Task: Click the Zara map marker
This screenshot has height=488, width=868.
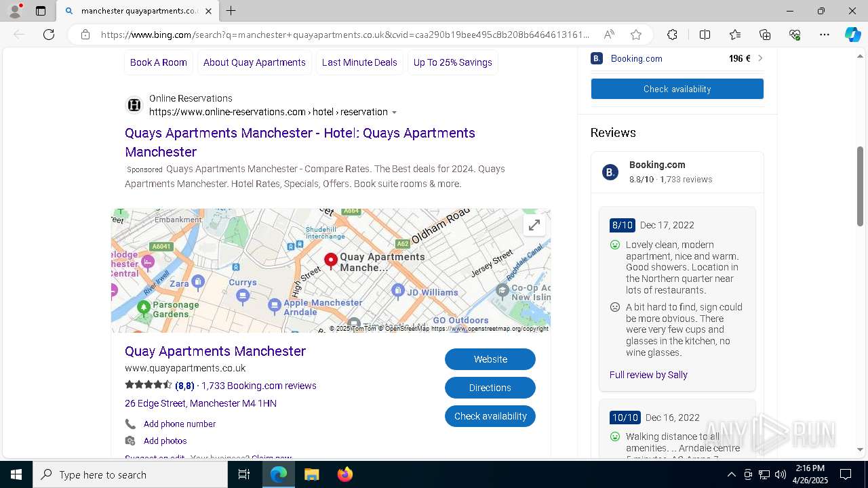Action: click(x=198, y=281)
